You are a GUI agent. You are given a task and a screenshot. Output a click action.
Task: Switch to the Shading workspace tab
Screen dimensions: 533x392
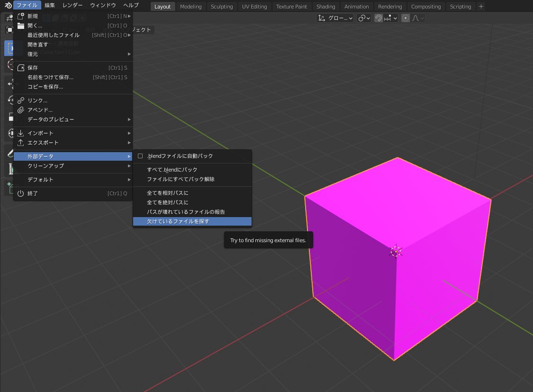[325, 7]
